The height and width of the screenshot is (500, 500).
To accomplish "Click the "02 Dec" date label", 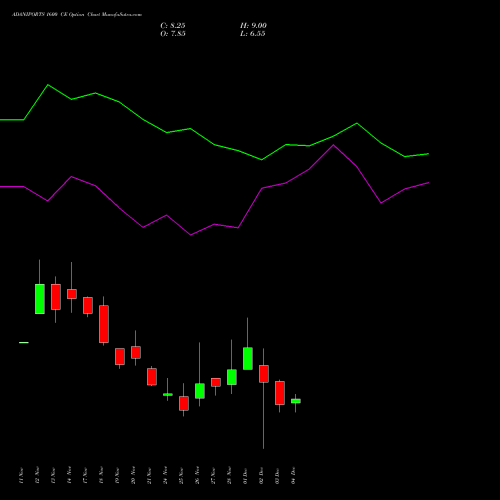I will coord(261,475).
